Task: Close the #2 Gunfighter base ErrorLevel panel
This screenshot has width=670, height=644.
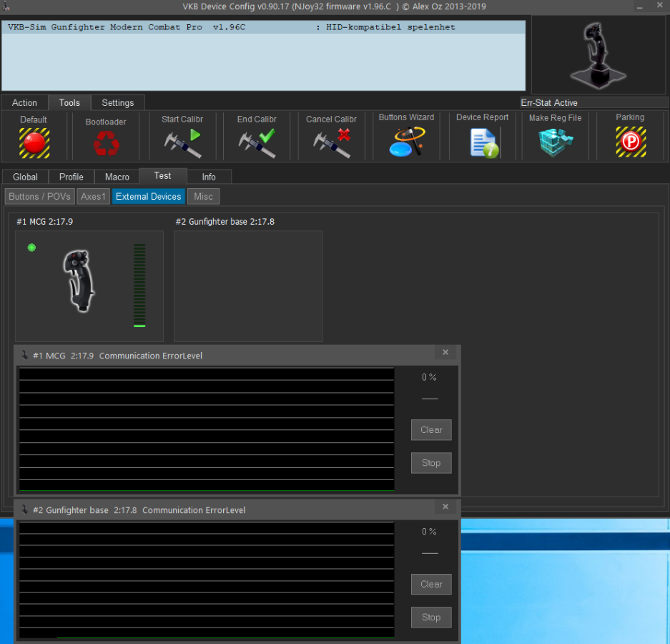Action: click(445, 507)
